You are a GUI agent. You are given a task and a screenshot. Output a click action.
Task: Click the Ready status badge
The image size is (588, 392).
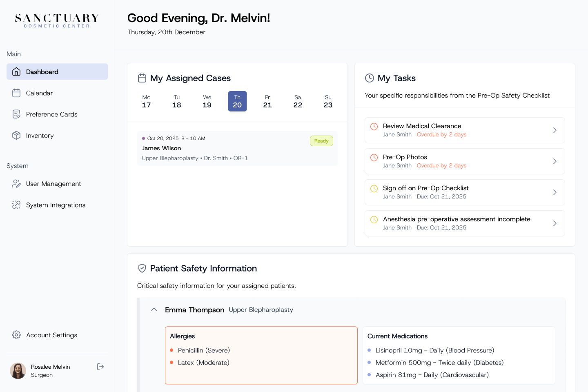tap(321, 141)
